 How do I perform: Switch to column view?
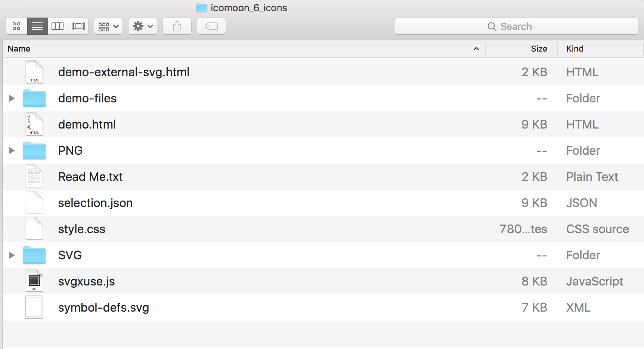(x=58, y=26)
